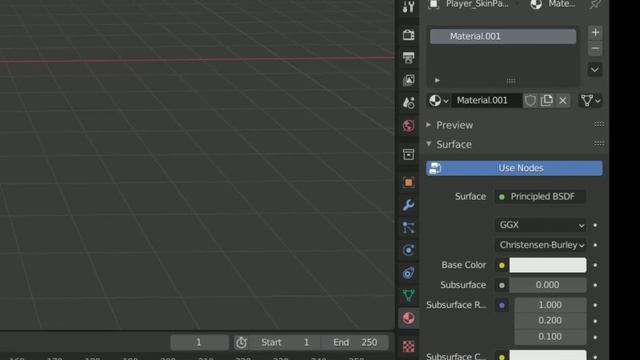Click the timeline current frame field

[x=199, y=342]
